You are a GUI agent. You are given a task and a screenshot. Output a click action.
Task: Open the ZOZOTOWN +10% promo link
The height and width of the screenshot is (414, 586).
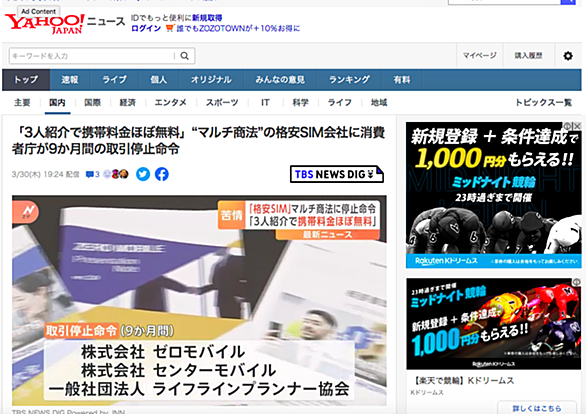238,28
